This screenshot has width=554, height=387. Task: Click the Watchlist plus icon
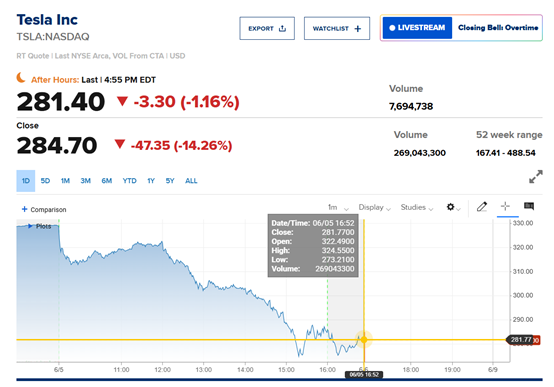(x=358, y=29)
